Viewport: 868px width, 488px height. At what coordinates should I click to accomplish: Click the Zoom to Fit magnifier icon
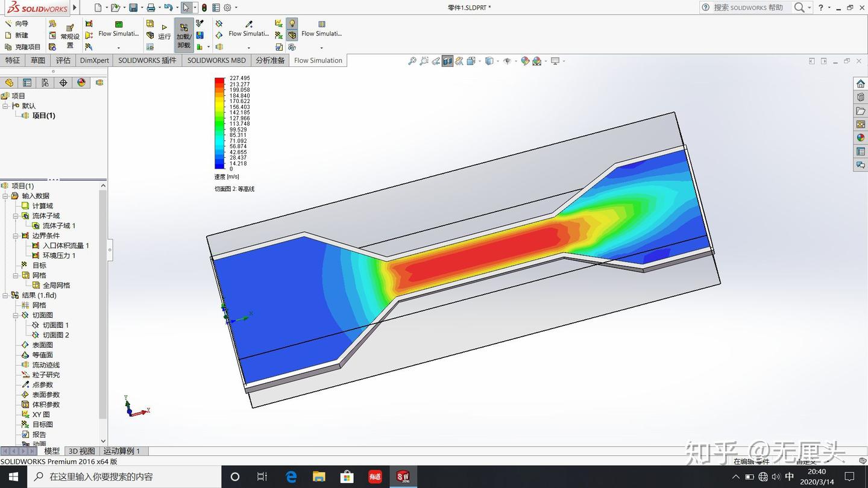tap(412, 61)
